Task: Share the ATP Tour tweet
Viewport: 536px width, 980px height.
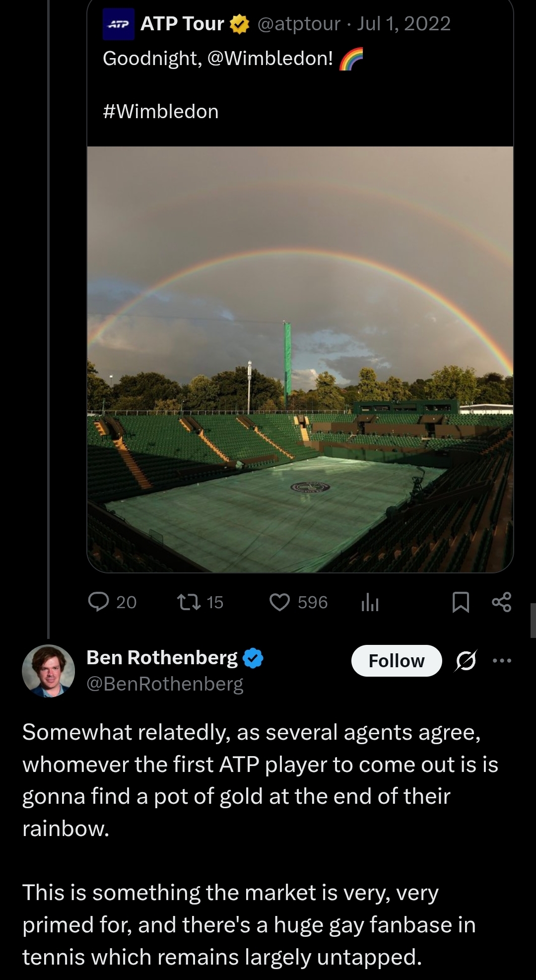Action: point(501,602)
